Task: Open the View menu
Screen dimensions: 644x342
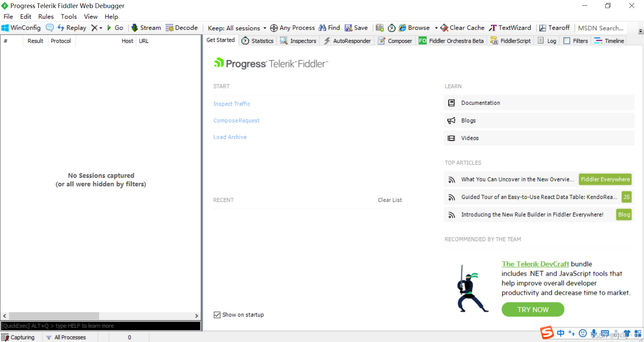Action: point(91,16)
